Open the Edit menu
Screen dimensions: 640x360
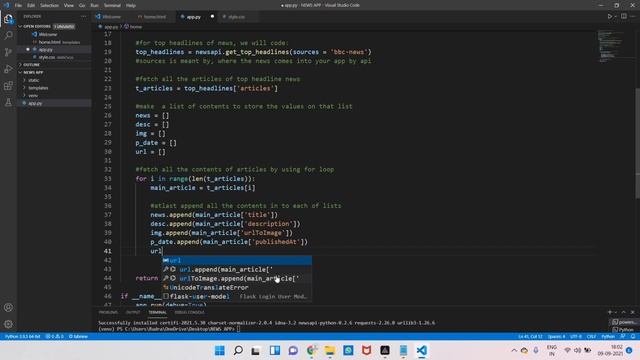click(x=31, y=5)
